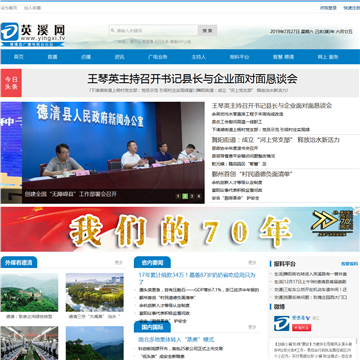The image size is (360, 360).
Task: Open 下渚湖街道…党员示范 article in list
Action: [x=261, y=130]
